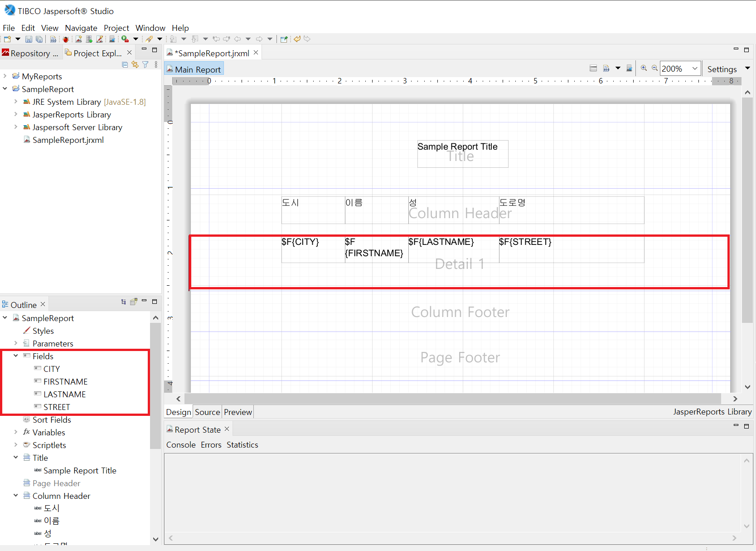Click the Run external tool icon
Screen dimensions: 756x551
pos(125,39)
